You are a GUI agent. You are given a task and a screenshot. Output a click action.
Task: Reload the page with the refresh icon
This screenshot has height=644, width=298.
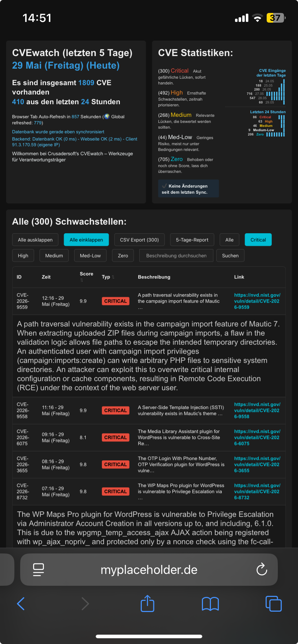click(262, 569)
